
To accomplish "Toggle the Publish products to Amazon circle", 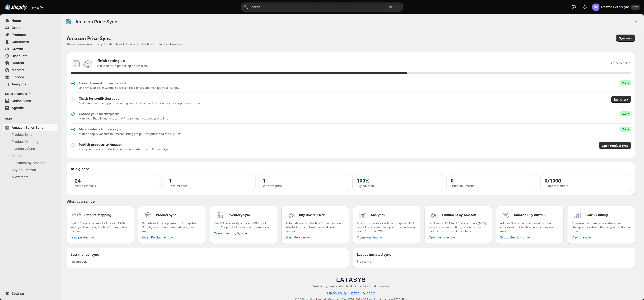I will (x=73, y=145).
